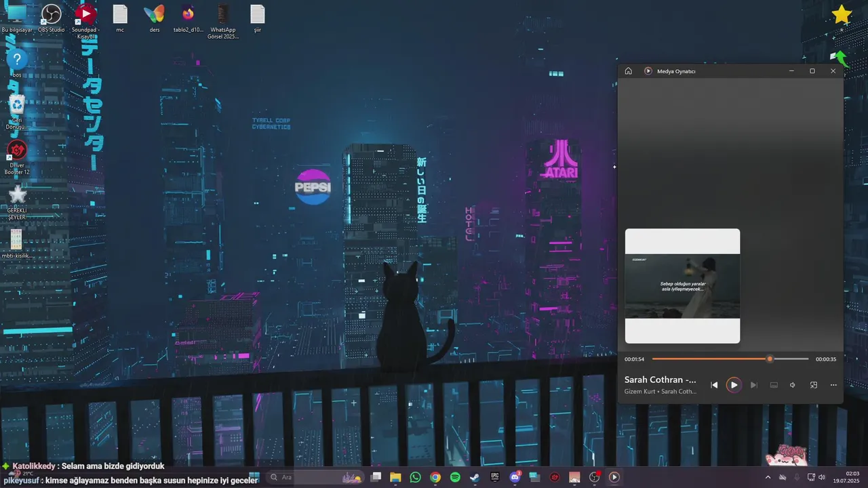Open subtitles and captions button
This screenshot has height=488, width=868.
(774, 385)
